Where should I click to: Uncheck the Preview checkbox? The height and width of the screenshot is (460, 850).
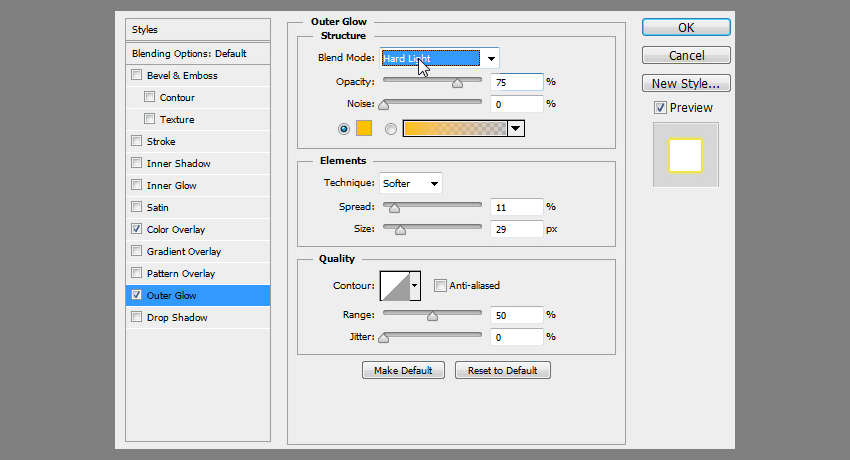tap(660, 107)
